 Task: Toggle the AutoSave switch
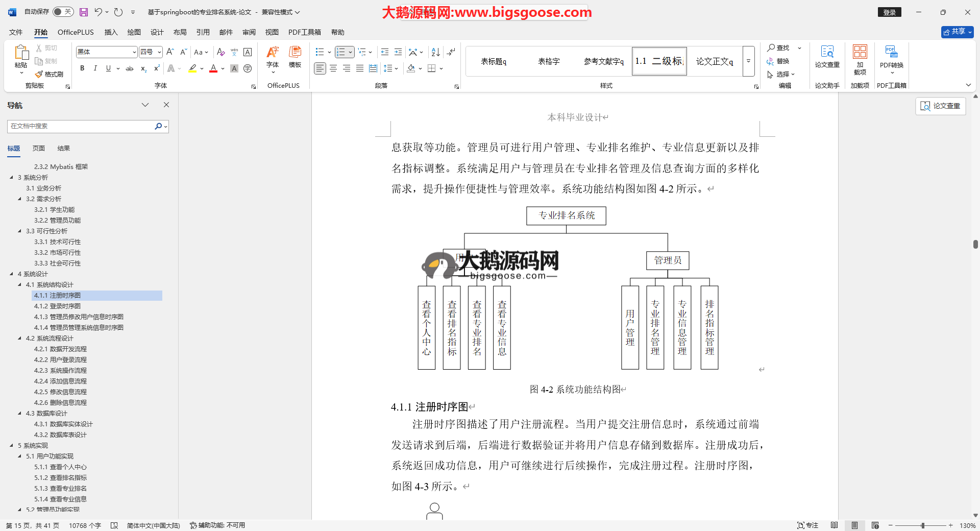point(63,12)
